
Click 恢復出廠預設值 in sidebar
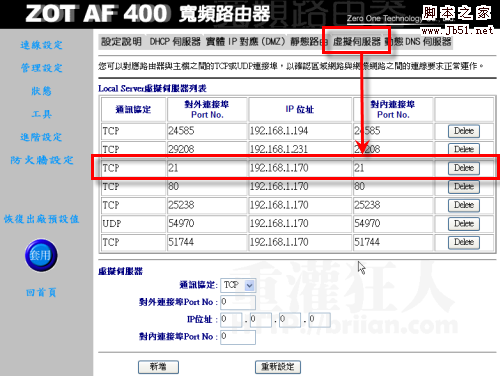[x=41, y=219]
